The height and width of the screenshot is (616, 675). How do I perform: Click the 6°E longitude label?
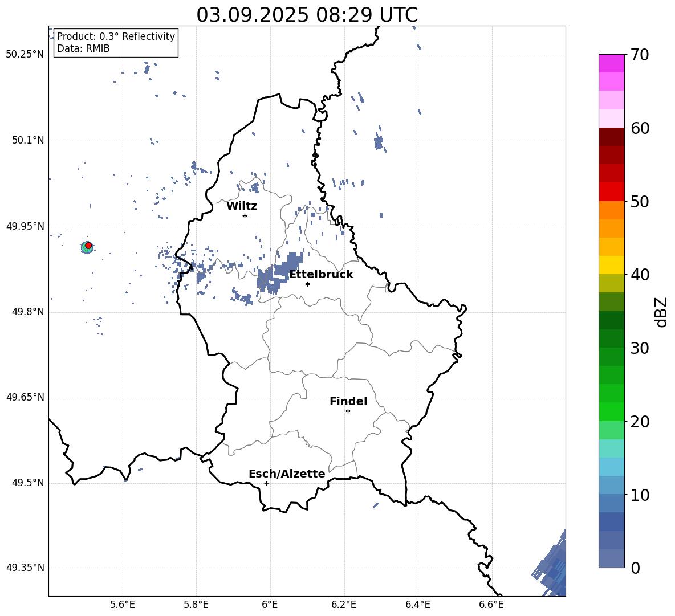click(270, 605)
